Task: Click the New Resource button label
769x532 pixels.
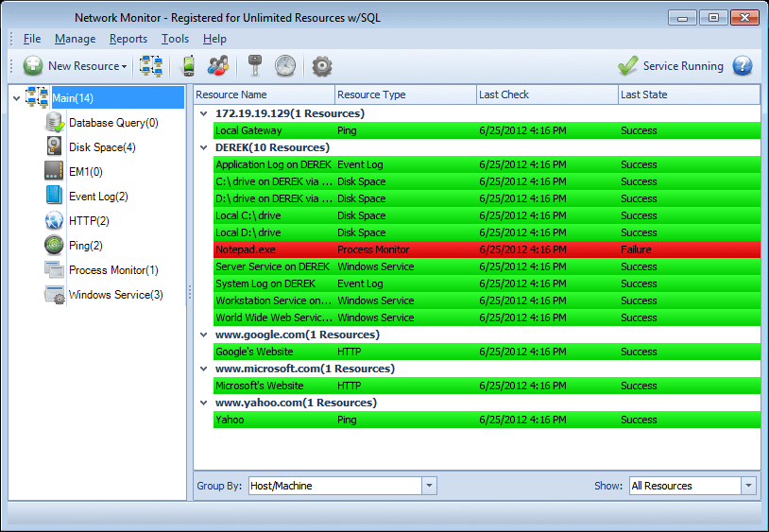Action: pyautogui.click(x=84, y=66)
